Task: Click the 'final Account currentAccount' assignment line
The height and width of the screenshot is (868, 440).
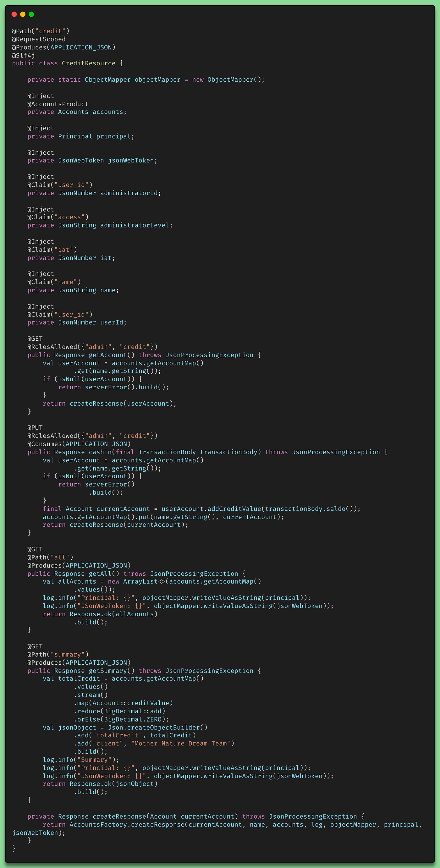Action: click(x=201, y=509)
